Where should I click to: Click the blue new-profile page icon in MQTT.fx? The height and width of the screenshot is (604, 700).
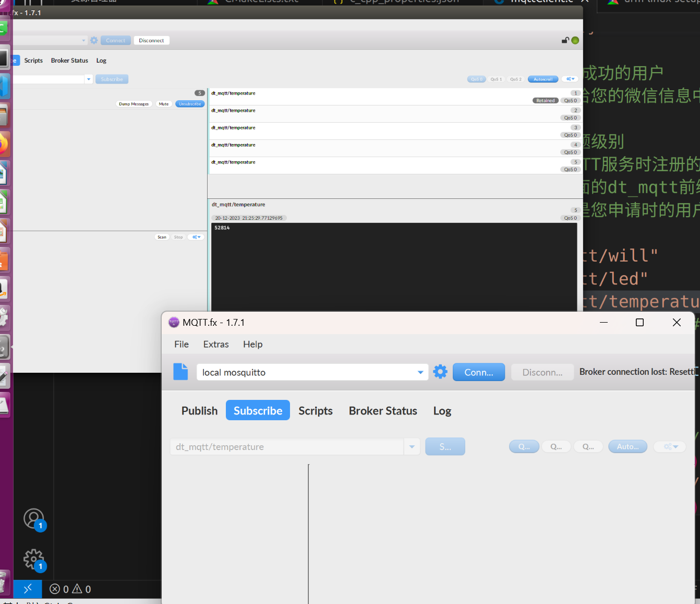click(x=180, y=372)
